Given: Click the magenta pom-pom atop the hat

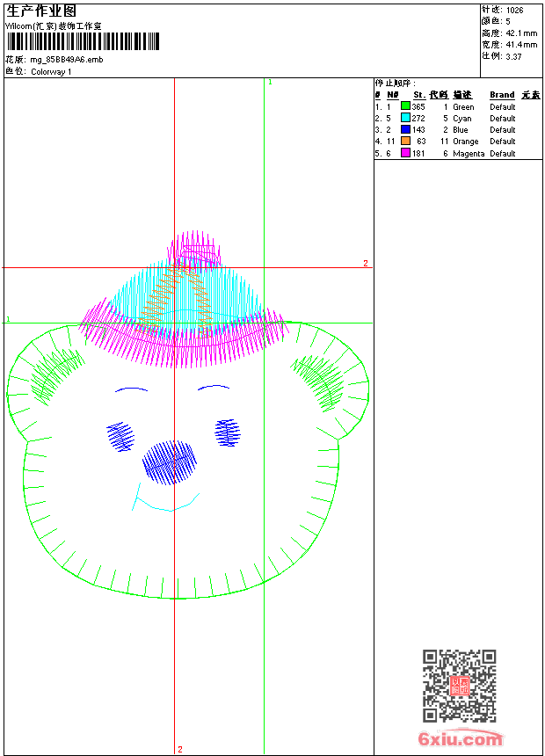Looking at the screenshot, I should click(x=194, y=249).
